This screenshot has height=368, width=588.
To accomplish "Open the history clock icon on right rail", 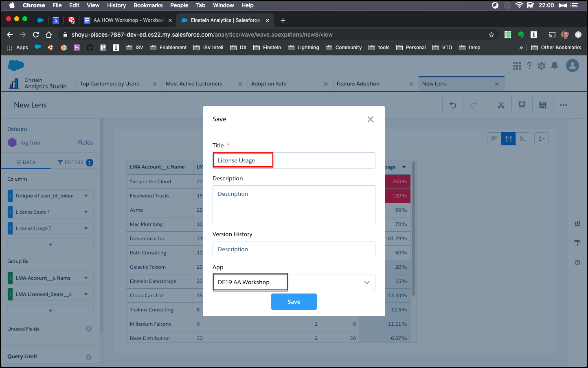I will [577, 263].
